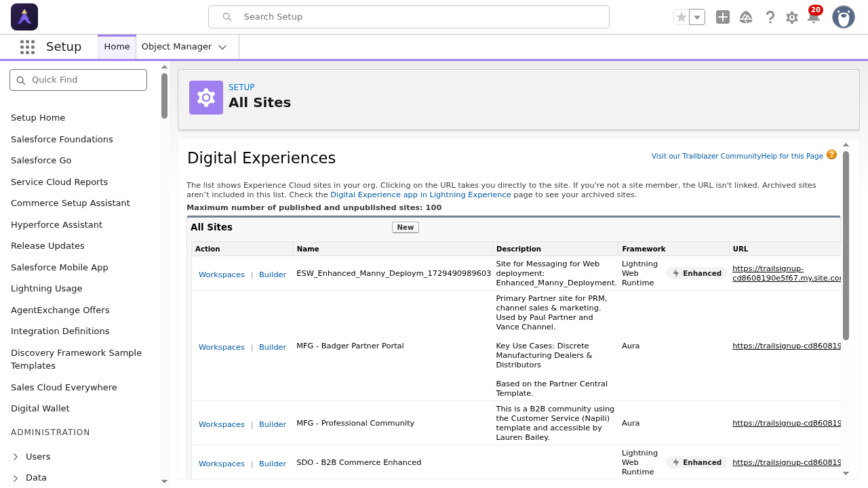Open Commerce Setup Assistant
Viewport: 868px width, 488px height.
(71, 203)
